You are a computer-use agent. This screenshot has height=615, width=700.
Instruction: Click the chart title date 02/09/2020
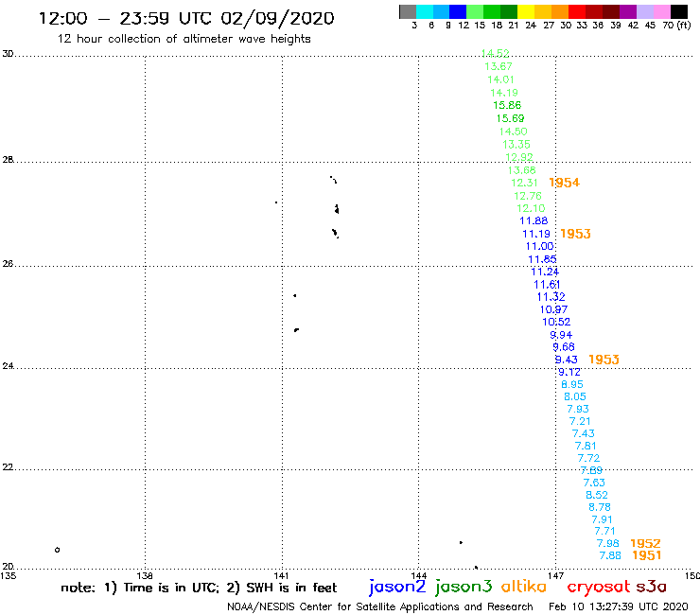pyautogui.click(x=278, y=19)
